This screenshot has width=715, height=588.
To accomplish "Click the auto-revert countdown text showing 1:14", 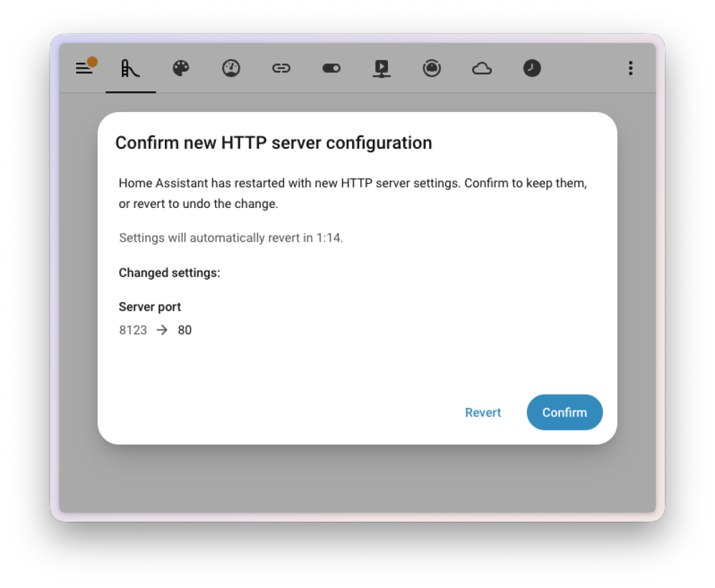I will (x=231, y=238).
